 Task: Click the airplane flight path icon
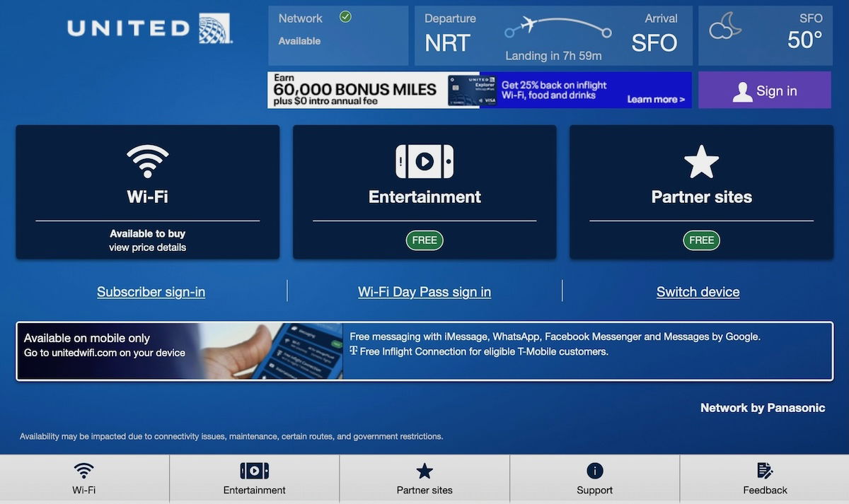point(558,28)
